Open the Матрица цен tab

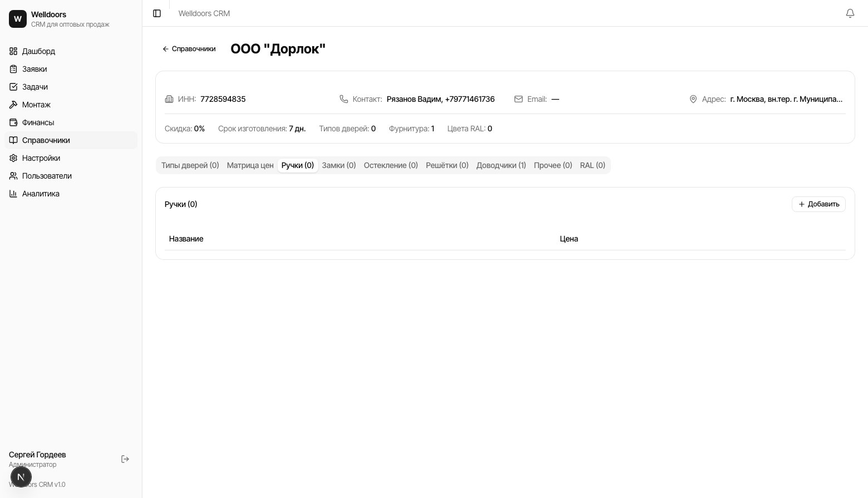coord(250,165)
